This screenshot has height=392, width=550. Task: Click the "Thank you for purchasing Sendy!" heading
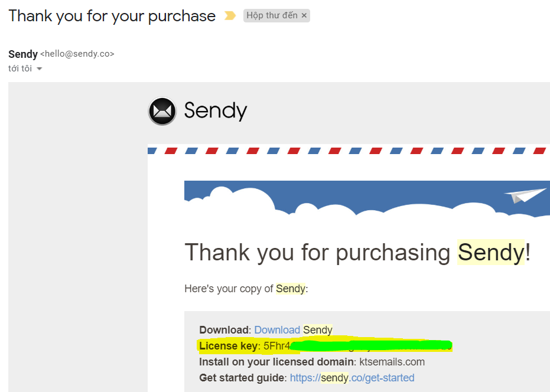[357, 253]
